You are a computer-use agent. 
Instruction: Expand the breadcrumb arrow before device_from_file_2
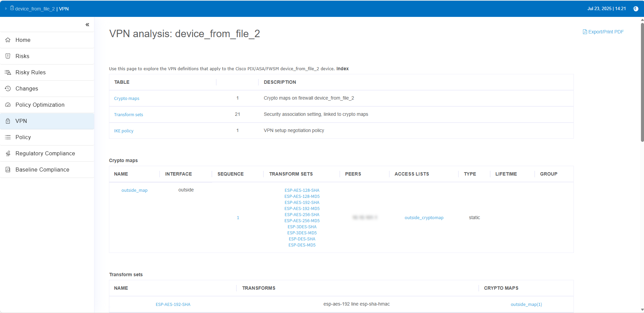[x=6, y=8]
